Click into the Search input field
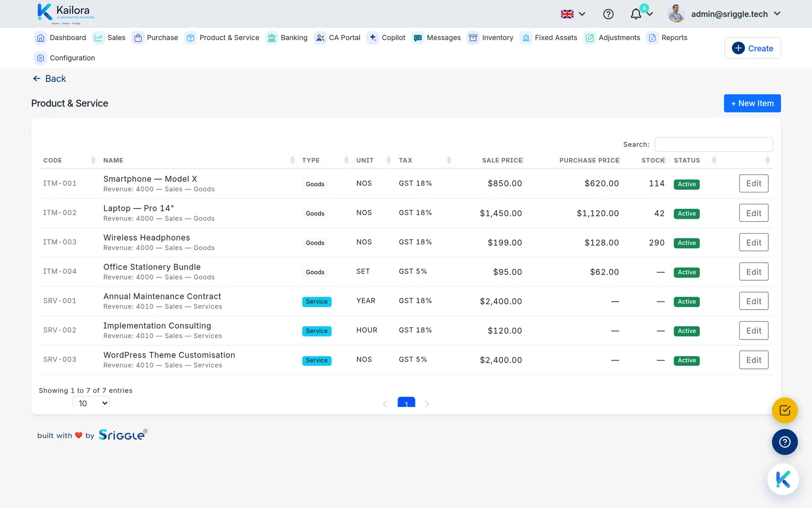The width and height of the screenshot is (812, 508). point(714,144)
